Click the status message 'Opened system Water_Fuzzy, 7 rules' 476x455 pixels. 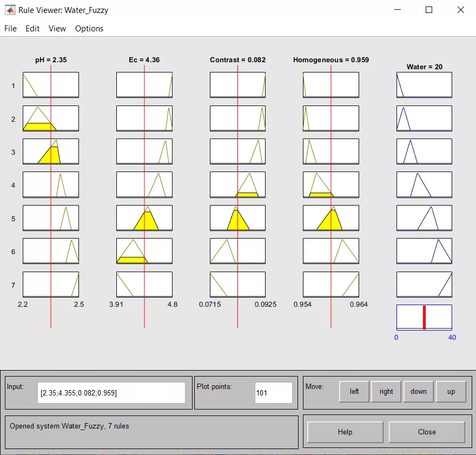coord(69,426)
